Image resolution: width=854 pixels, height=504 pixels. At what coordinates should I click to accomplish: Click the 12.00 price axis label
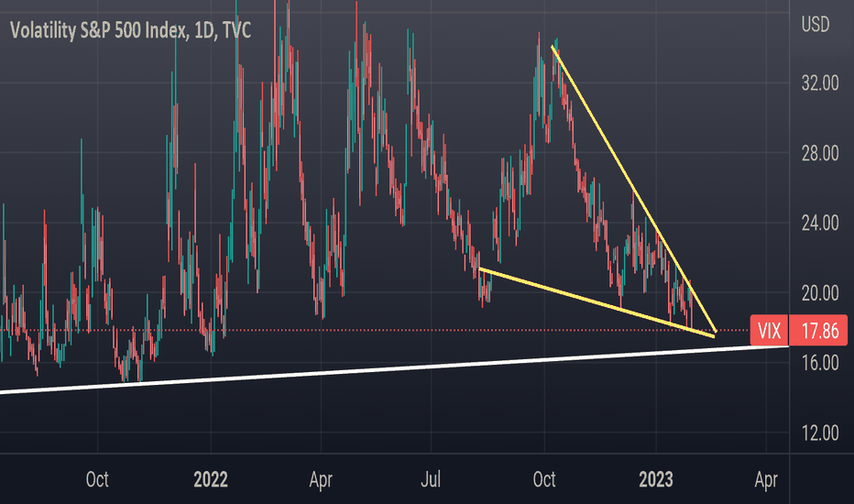click(820, 433)
